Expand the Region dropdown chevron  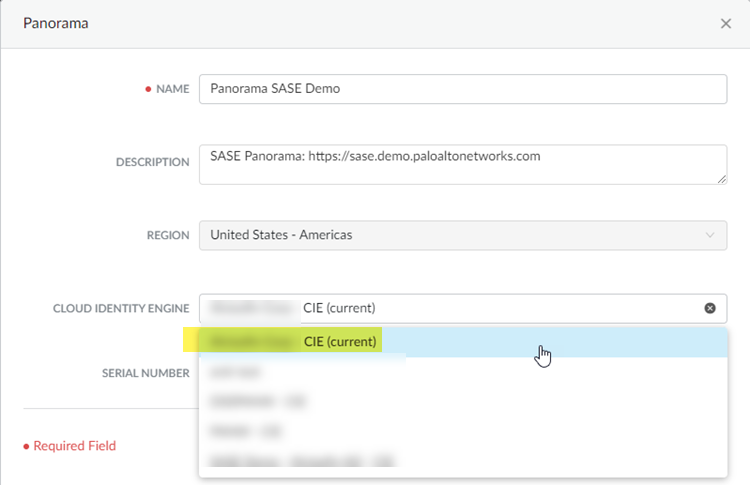(710, 236)
